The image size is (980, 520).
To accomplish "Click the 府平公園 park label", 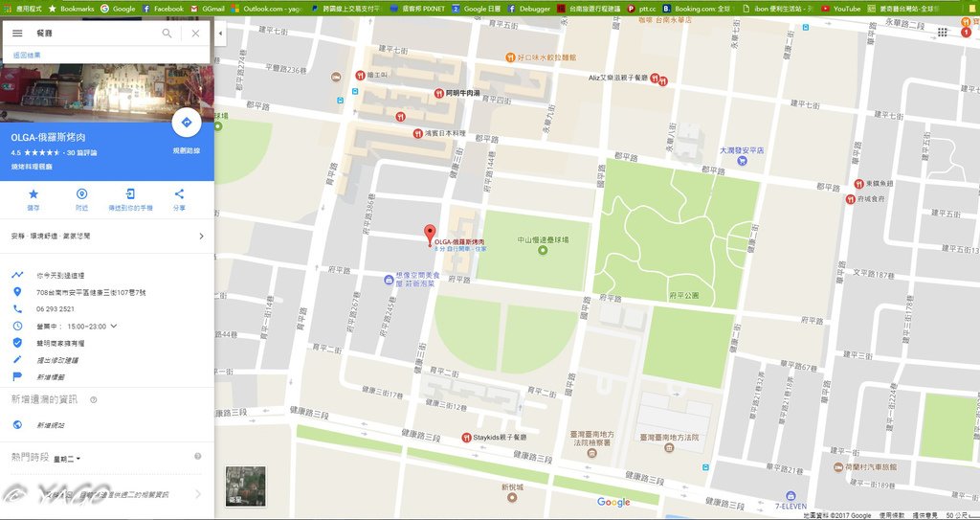I will click(683, 295).
